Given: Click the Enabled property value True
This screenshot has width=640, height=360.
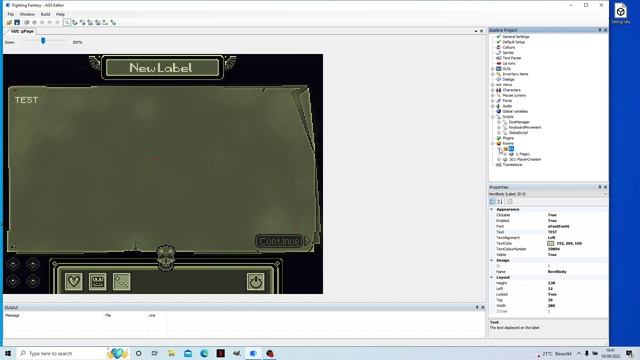Looking at the screenshot, I should (x=552, y=221).
